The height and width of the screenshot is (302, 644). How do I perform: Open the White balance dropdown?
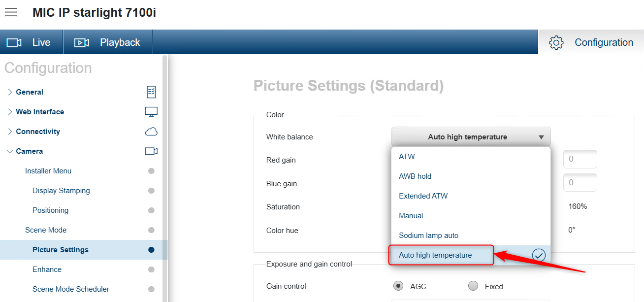click(x=470, y=137)
